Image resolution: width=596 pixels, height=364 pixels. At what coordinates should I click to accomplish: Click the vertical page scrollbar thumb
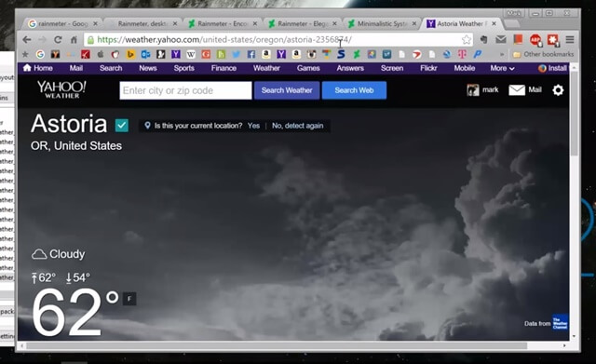point(574,113)
